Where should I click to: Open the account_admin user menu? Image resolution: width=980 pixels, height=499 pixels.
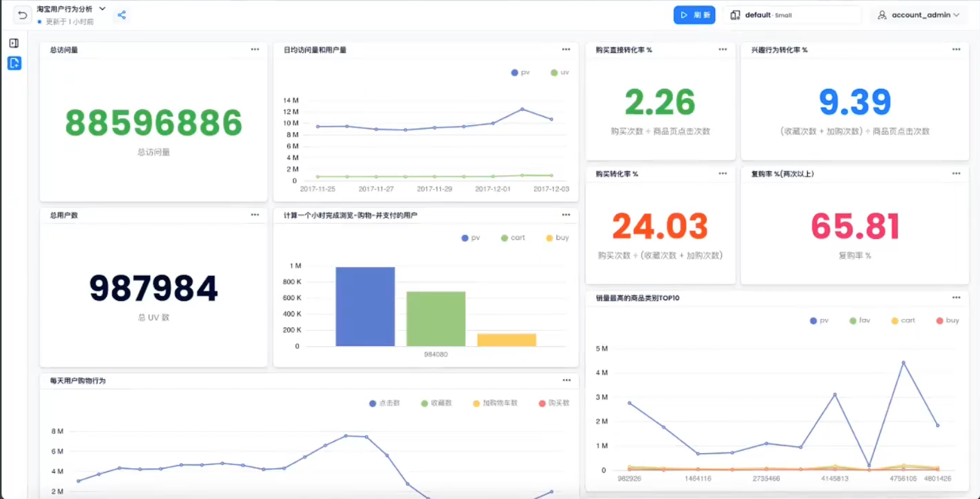pyautogui.click(x=918, y=15)
